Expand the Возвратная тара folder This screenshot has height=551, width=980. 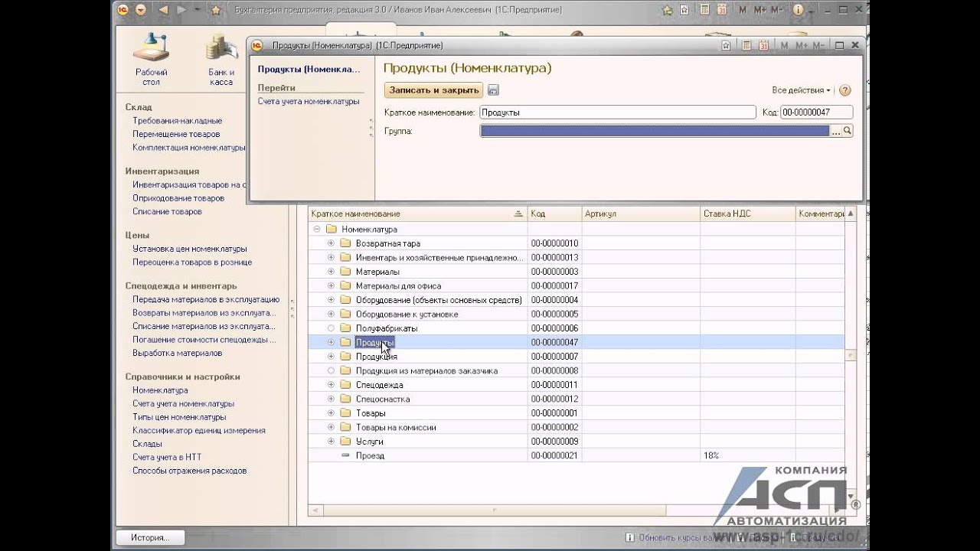click(331, 243)
